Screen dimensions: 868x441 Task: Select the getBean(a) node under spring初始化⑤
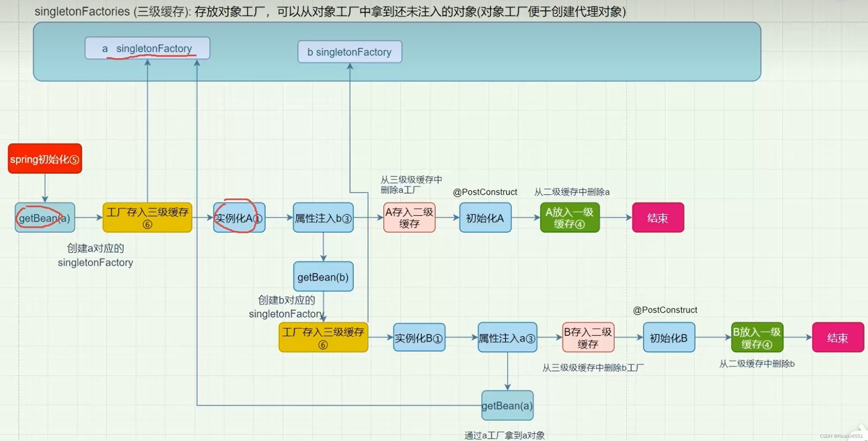(x=45, y=217)
